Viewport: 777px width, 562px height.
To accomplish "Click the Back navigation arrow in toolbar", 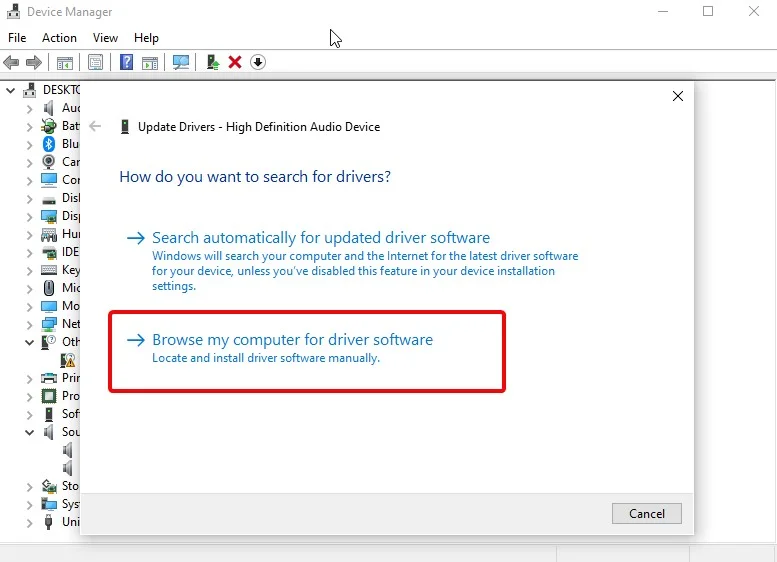I will 11,62.
